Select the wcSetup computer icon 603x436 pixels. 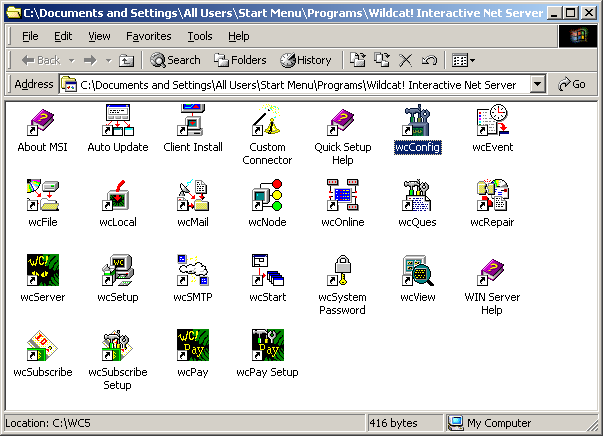(x=118, y=270)
